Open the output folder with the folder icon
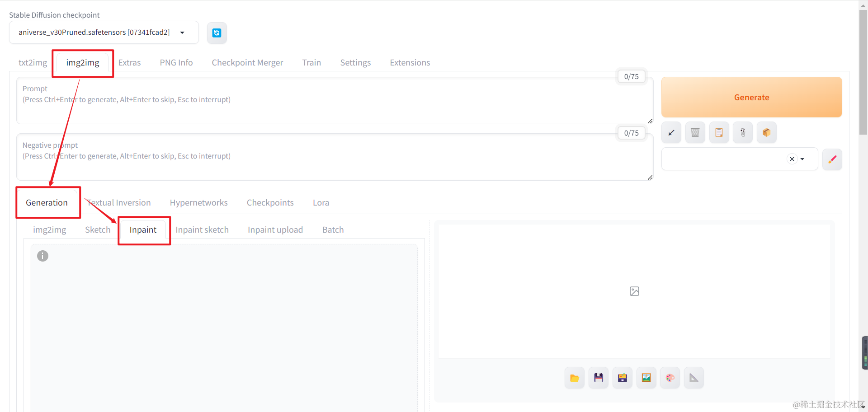Viewport: 868px width, 412px height. (x=575, y=378)
